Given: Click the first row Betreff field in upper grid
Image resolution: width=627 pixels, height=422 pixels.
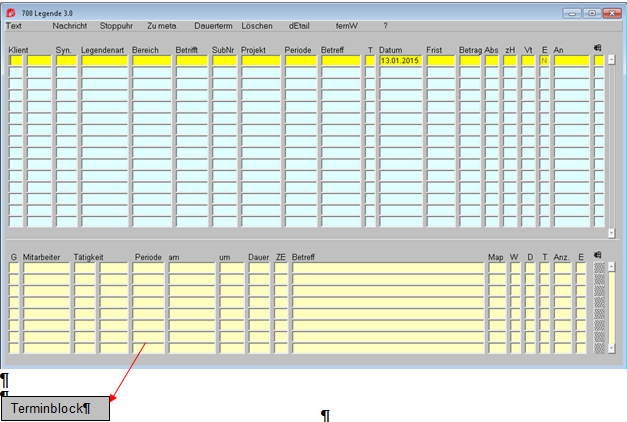Looking at the screenshot, I should (340, 61).
